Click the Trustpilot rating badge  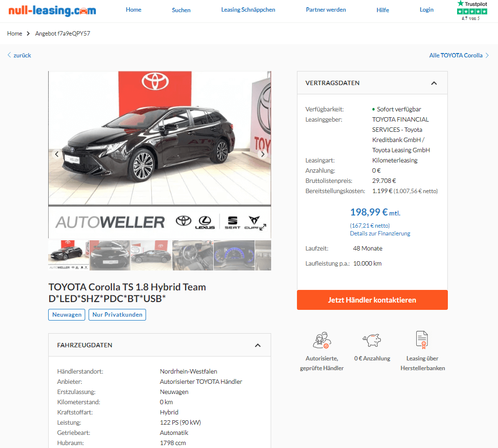pyautogui.click(x=472, y=11)
